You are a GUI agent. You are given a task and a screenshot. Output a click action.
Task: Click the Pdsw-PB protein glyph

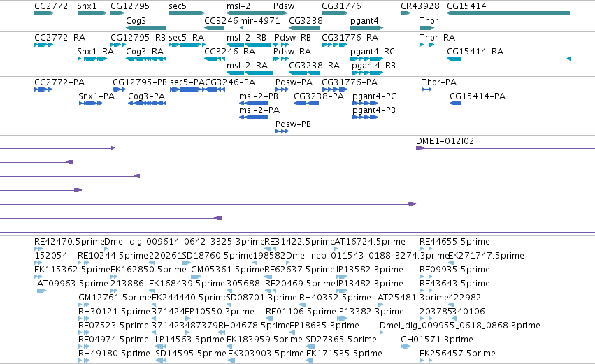tap(282, 131)
